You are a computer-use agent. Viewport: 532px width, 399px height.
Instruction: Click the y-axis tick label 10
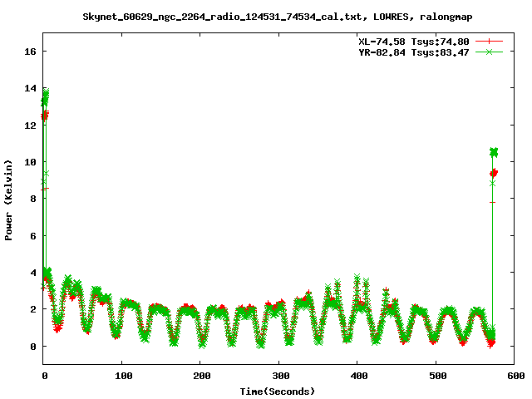pos(30,162)
